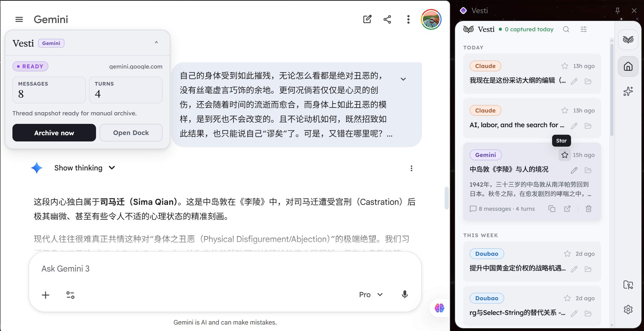Star the first Claude conversation from 13h ago
This screenshot has width=644, height=331.
565,66
